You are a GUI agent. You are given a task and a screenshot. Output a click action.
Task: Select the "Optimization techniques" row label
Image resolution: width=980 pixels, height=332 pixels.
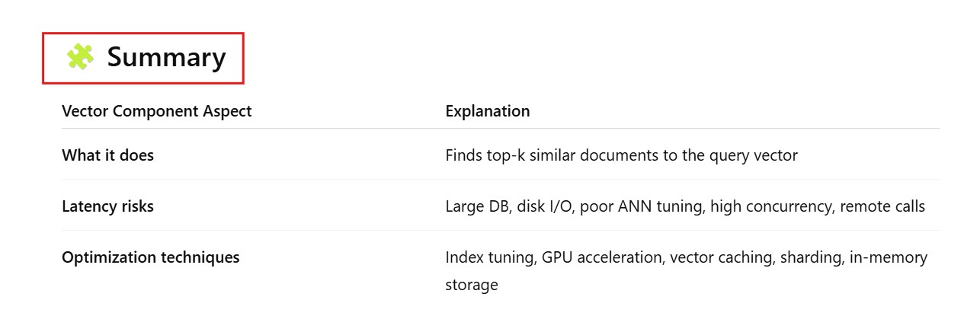point(150,257)
